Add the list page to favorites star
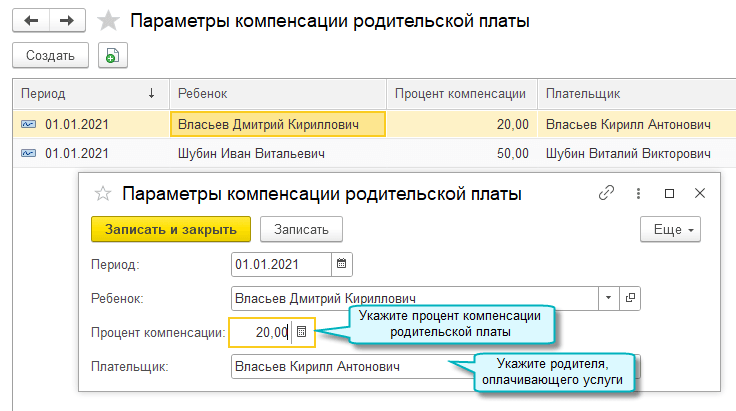736x411 pixels. pos(110,21)
